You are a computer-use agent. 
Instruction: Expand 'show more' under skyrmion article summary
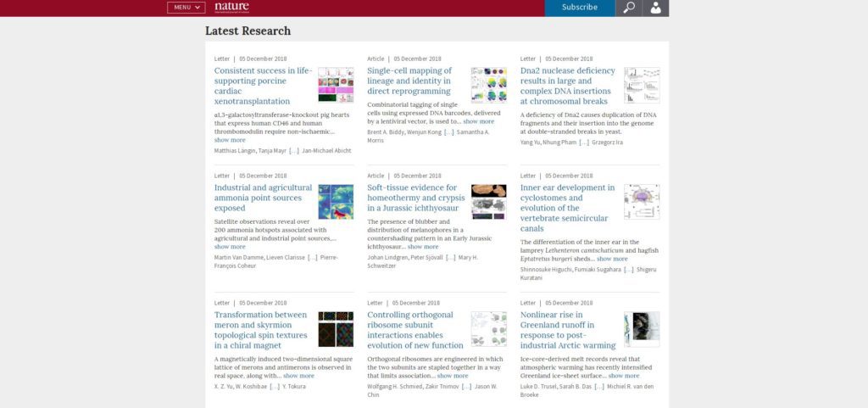tap(298, 376)
